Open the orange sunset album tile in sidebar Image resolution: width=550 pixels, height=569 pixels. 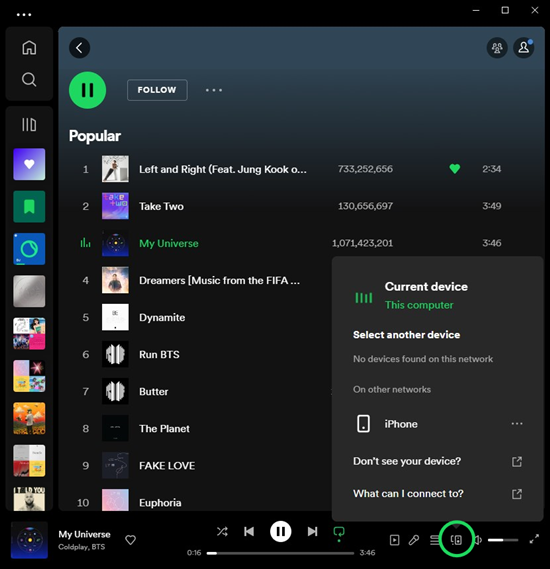click(29, 418)
